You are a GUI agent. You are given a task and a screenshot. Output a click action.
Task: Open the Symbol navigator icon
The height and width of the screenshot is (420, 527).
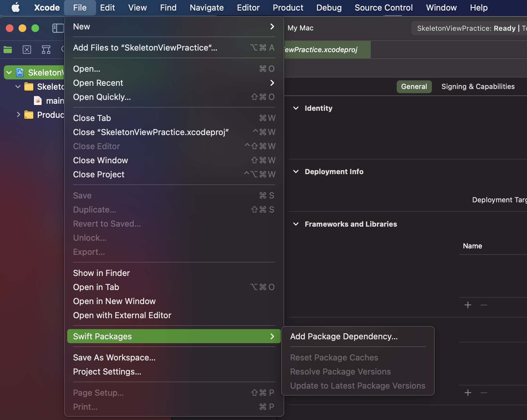click(46, 50)
